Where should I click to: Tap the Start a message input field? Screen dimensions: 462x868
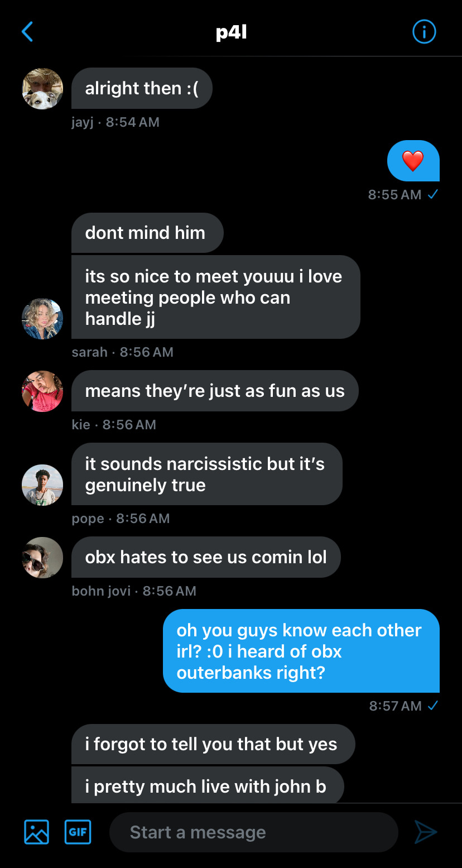point(254,832)
